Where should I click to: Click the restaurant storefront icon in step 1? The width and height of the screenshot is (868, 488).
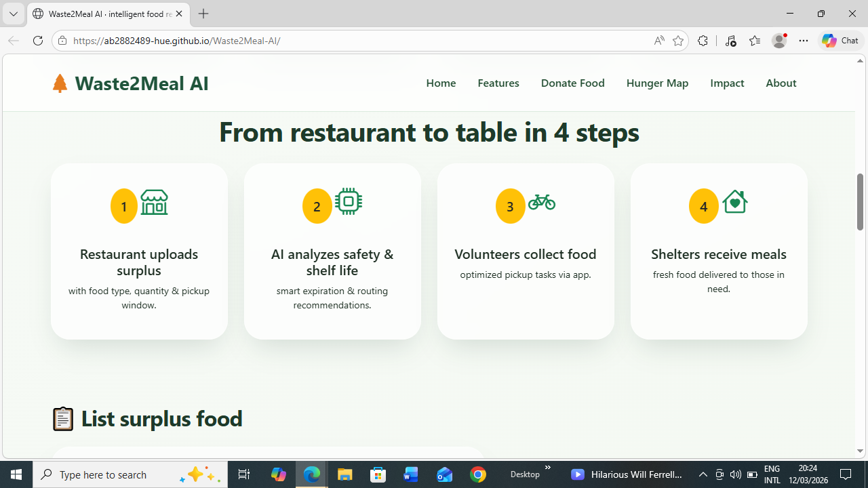(x=154, y=202)
